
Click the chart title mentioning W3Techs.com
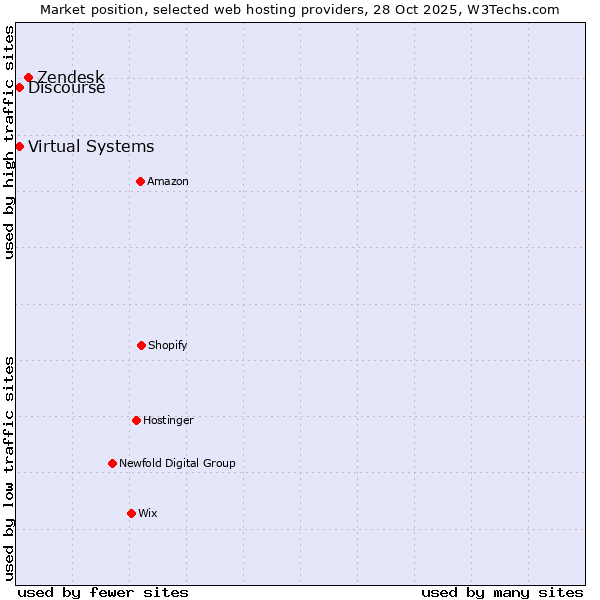[x=300, y=9]
